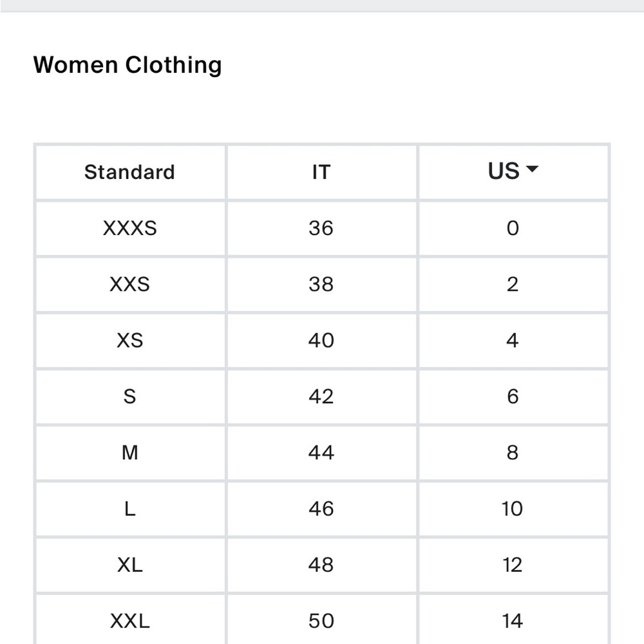Image resolution: width=644 pixels, height=644 pixels.
Task: Click the L standard size cell
Action: [x=130, y=509]
